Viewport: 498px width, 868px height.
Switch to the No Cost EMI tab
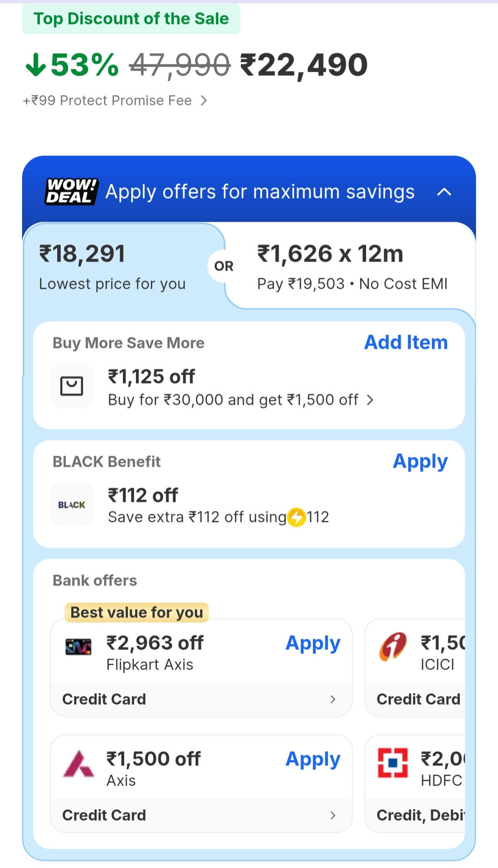point(351,267)
